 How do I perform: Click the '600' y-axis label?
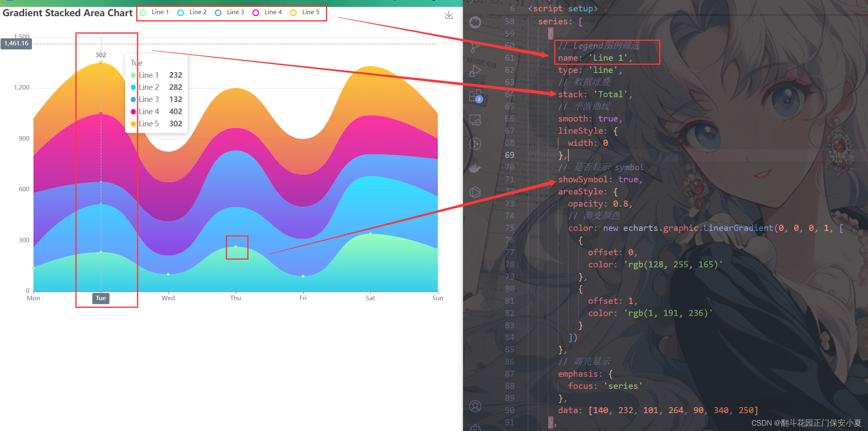[x=24, y=189]
